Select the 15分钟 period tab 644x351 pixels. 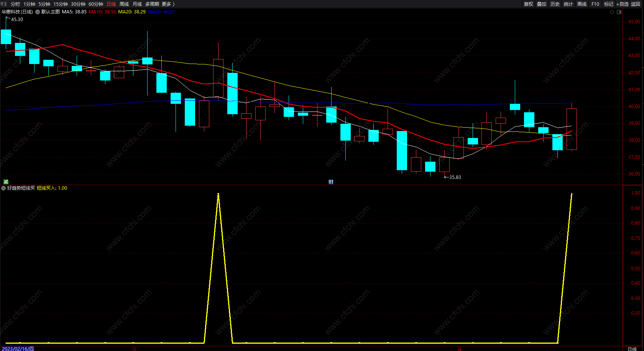tap(61, 4)
